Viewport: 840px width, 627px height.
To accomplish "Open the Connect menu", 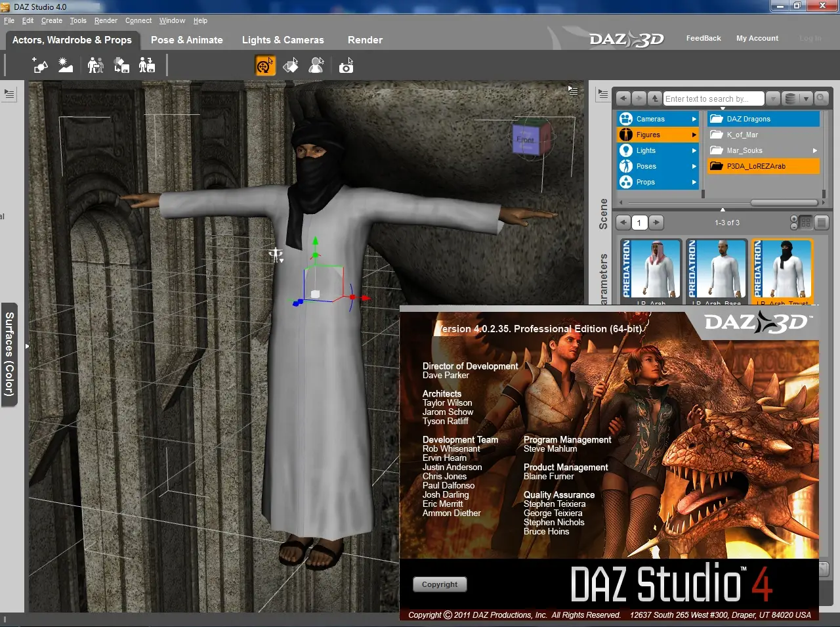I will 138,20.
